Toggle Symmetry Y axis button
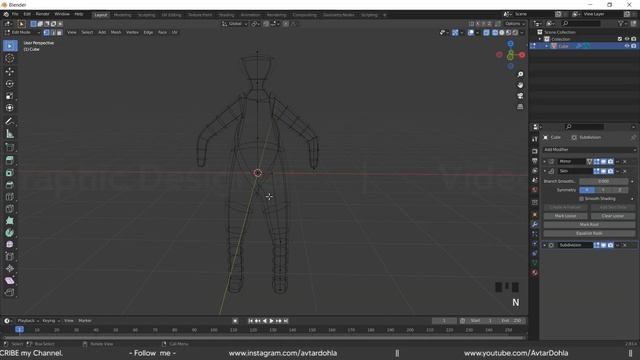This screenshot has width=640, height=360. (x=603, y=190)
